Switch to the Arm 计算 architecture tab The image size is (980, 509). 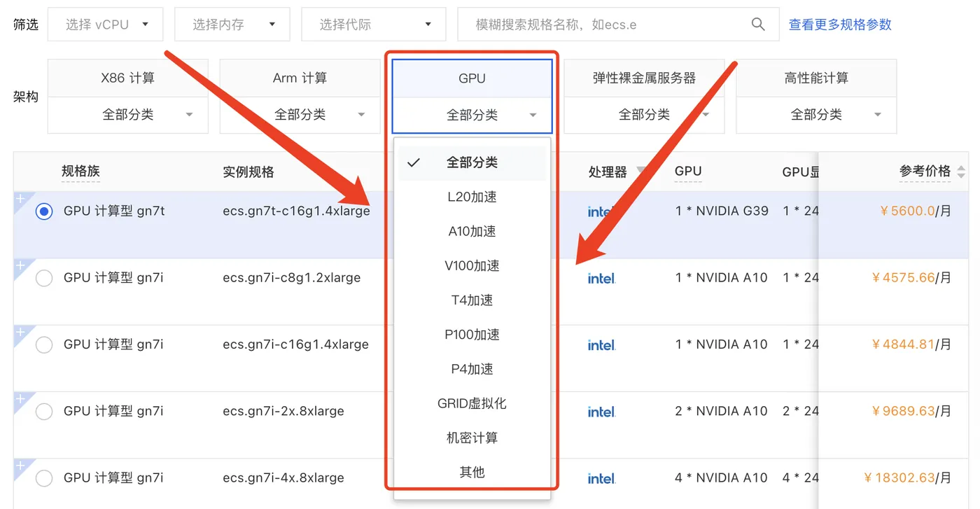(x=299, y=78)
